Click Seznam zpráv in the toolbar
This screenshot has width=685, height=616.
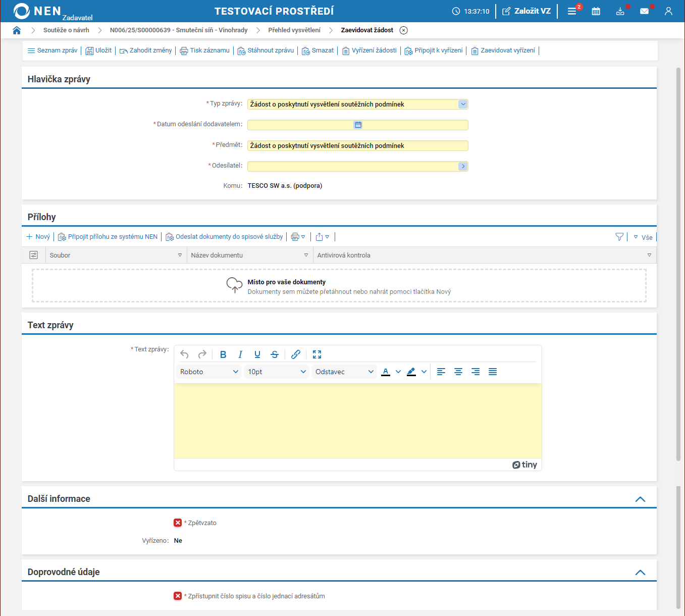(x=52, y=50)
